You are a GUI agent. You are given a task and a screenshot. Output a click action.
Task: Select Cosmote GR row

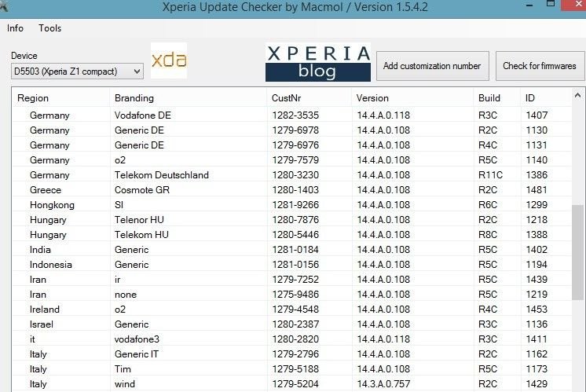pos(292,190)
